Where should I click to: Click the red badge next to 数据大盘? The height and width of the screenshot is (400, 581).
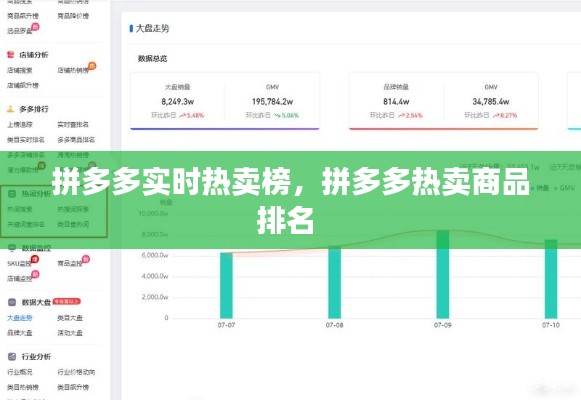(67, 301)
